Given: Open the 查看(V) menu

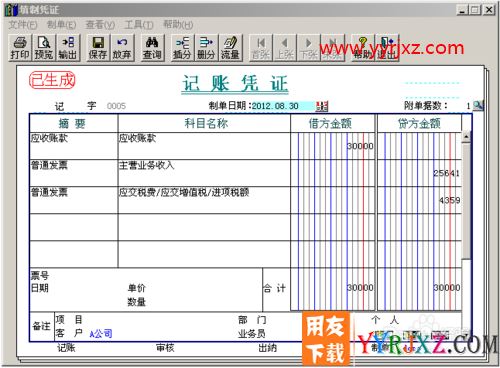Looking at the screenshot, I should pyautogui.click(x=100, y=25).
